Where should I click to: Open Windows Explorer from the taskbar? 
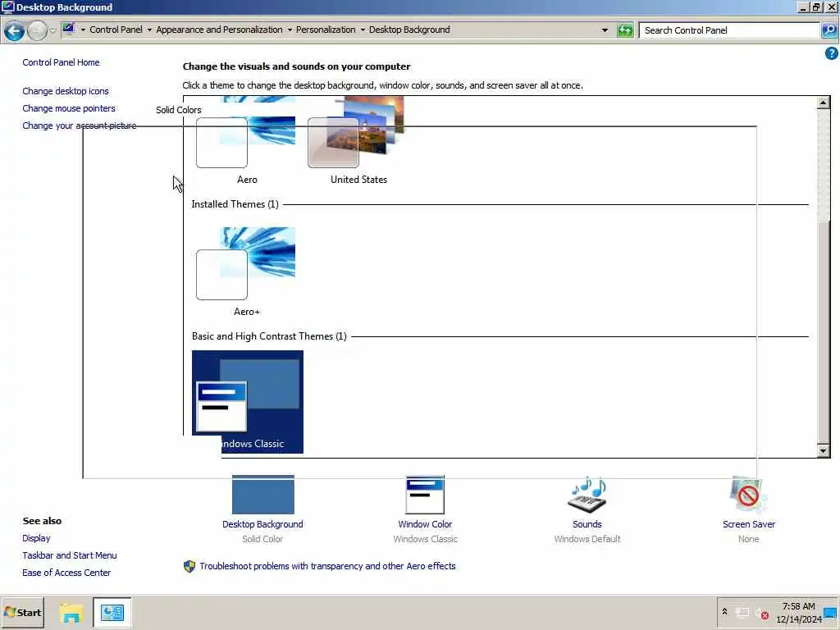(71, 613)
